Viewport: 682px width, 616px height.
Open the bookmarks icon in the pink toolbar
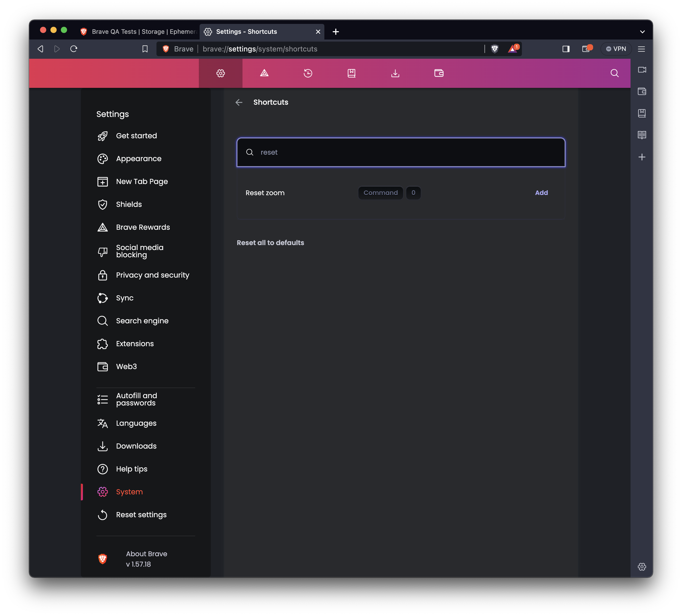351,73
